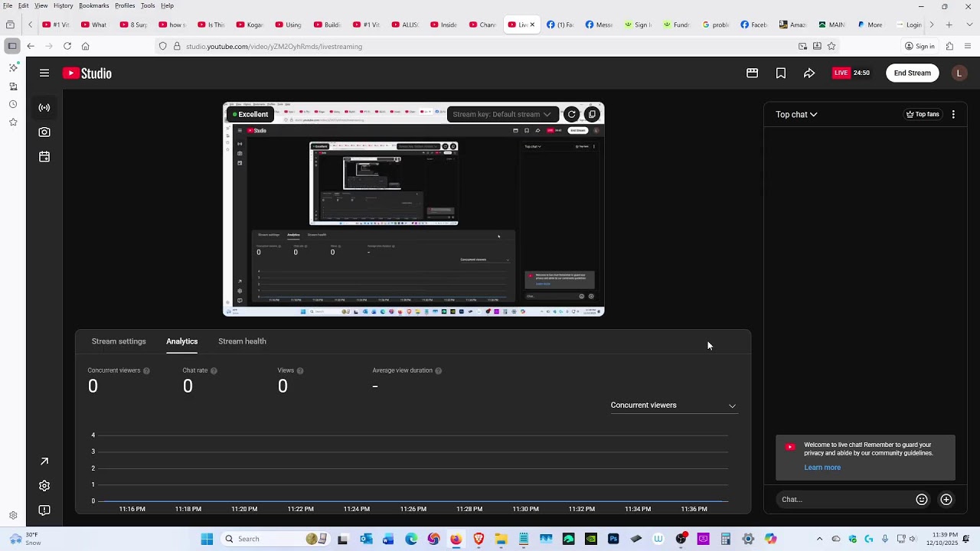
Task: Open the emoji picker in chat
Action: (922, 500)
